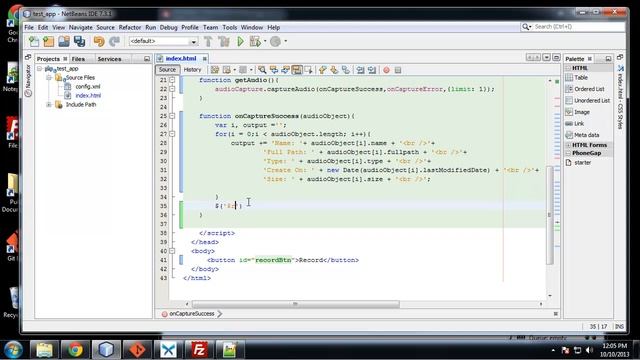640x360 pixels.
Task: Open the Team menu
Action: point(210,27)
